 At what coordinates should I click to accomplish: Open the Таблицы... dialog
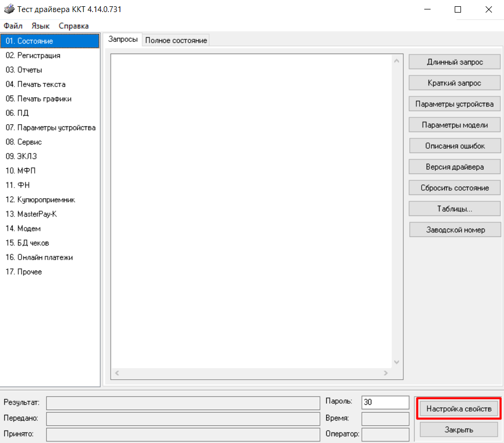click(x=455, y=209)
